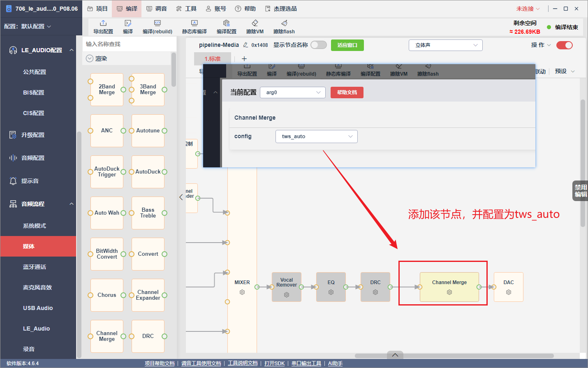Add a new pipeline tab with plus icon
588x368 pixels.
coord(244,59)
